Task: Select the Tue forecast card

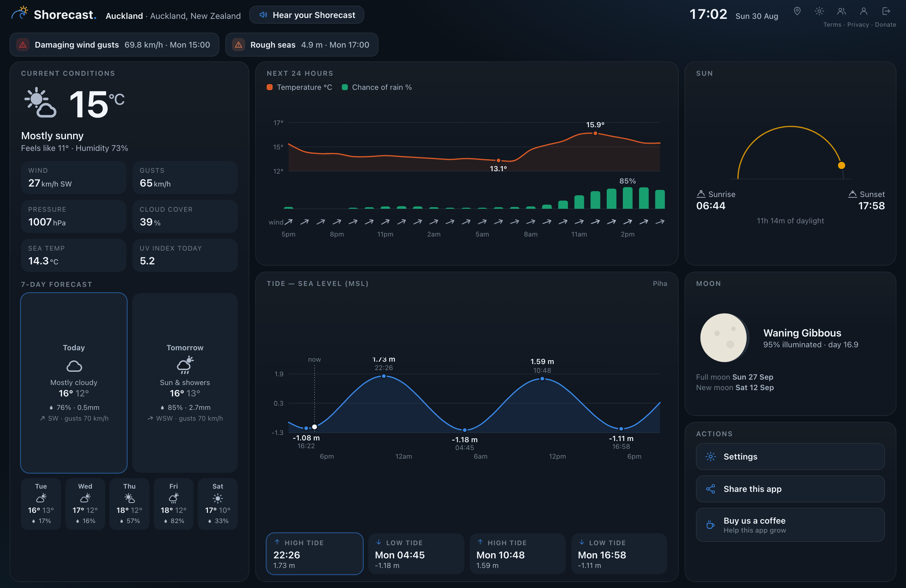Action: click(41, 504)
